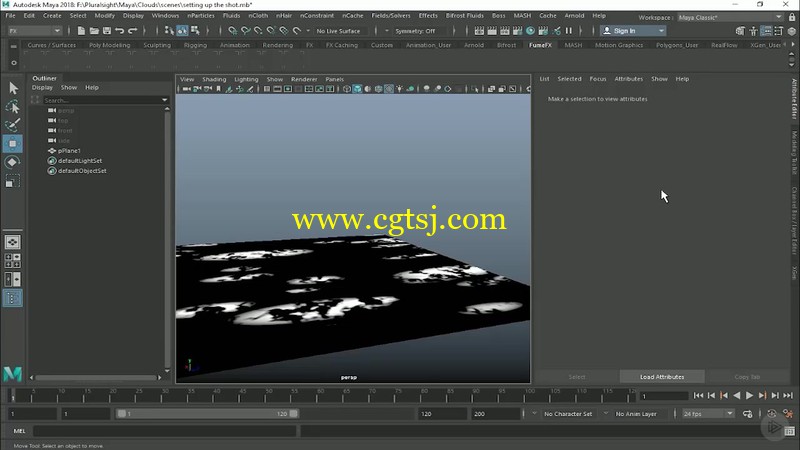Open the FX menu set dropdown
Image resolution: width=800 pixels, height=450 pixels.
tap(34, 31)
